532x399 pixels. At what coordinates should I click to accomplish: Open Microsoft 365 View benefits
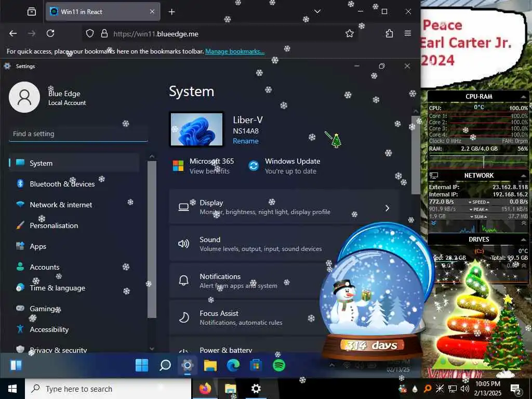point(204,166)
